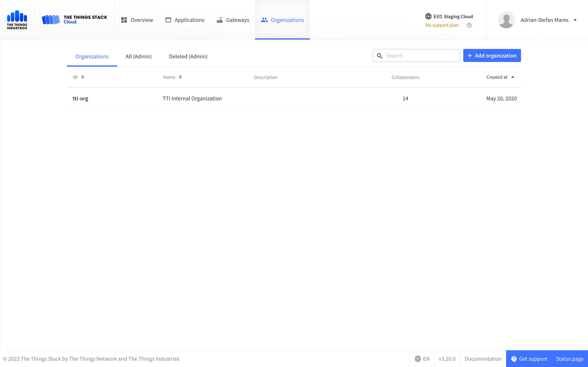This screenshot has width=588, height=367.
Task: Switch to Deleted (Admin) tab
Action: click(188, 56)
